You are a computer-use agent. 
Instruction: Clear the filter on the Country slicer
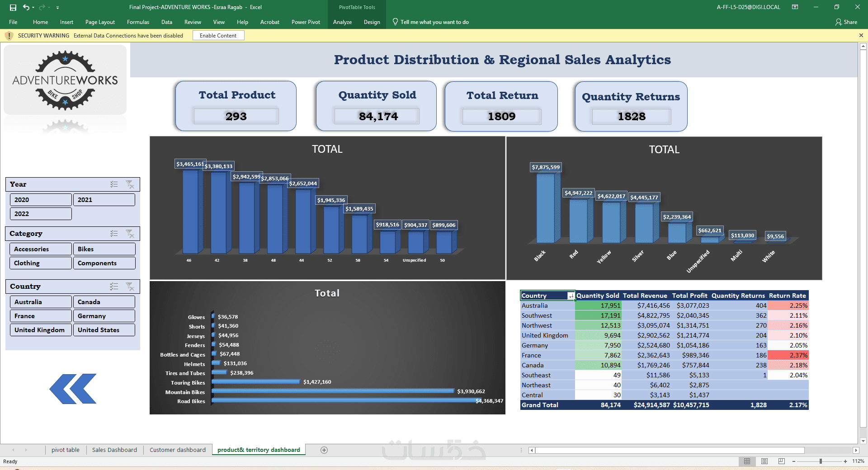[x=130, y=287]
